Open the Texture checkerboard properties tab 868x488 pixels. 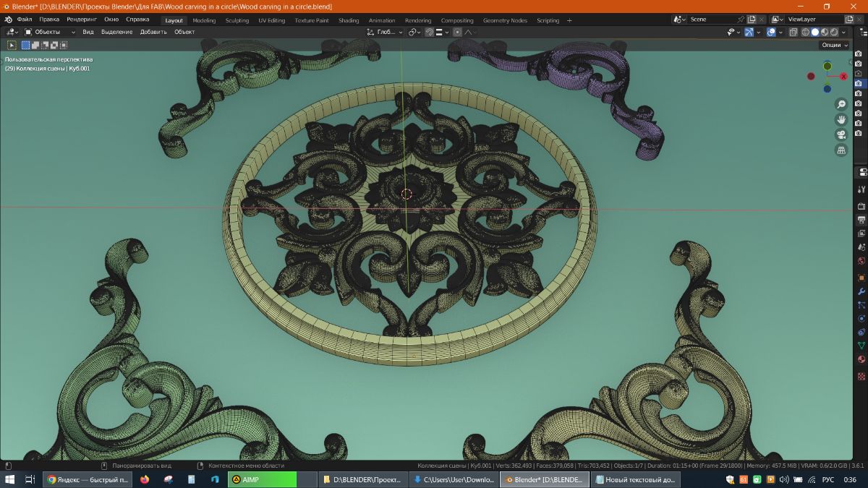tap(861, 376)
